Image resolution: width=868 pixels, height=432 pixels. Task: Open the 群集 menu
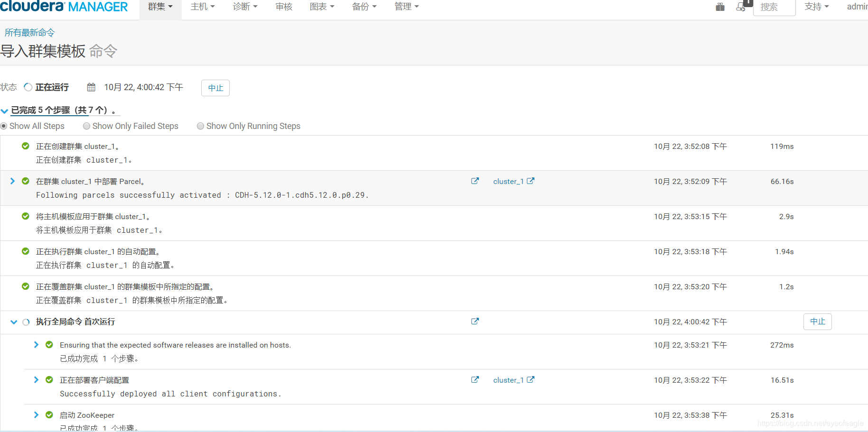[x=160, y=7]
